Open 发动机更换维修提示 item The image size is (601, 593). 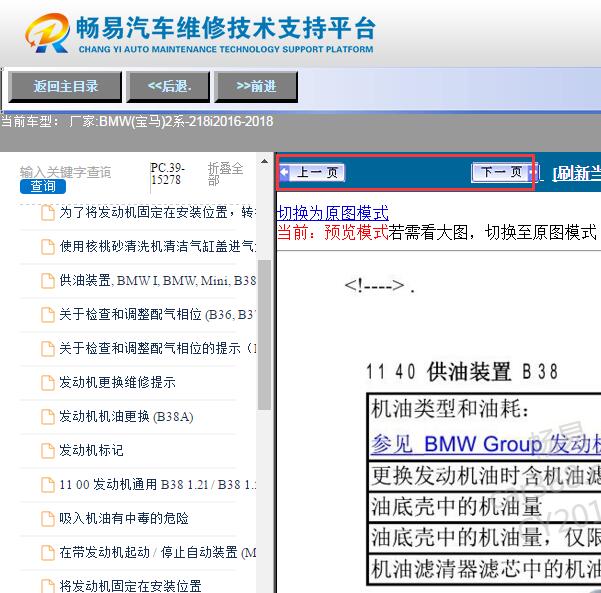coord(117,382)
